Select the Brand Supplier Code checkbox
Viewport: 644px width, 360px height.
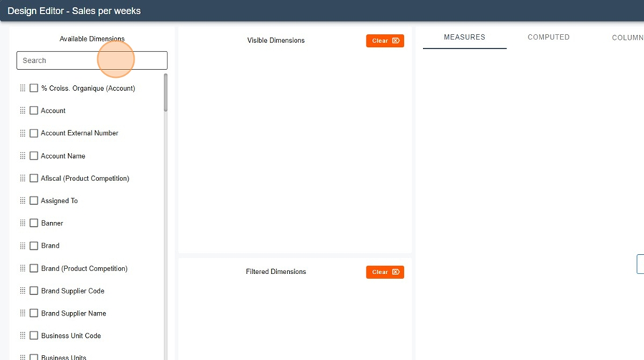pos(34,291)
